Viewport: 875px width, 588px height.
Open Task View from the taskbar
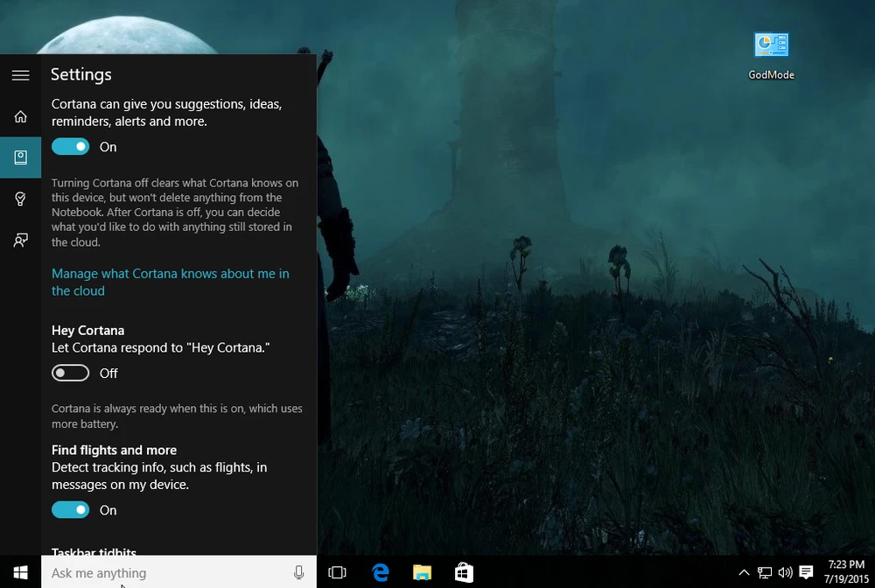pos(337,572)
